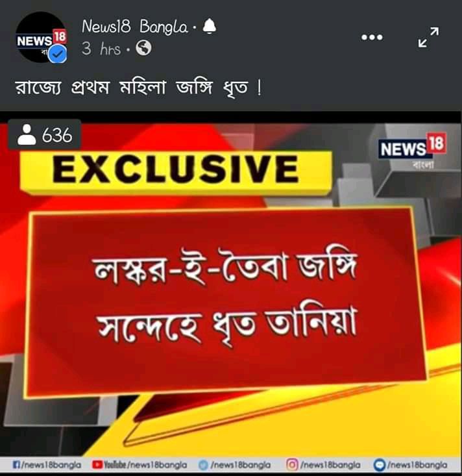The image size is (462, 476).
Task: Click the Bengali post caption text
Action: point(138,88)
